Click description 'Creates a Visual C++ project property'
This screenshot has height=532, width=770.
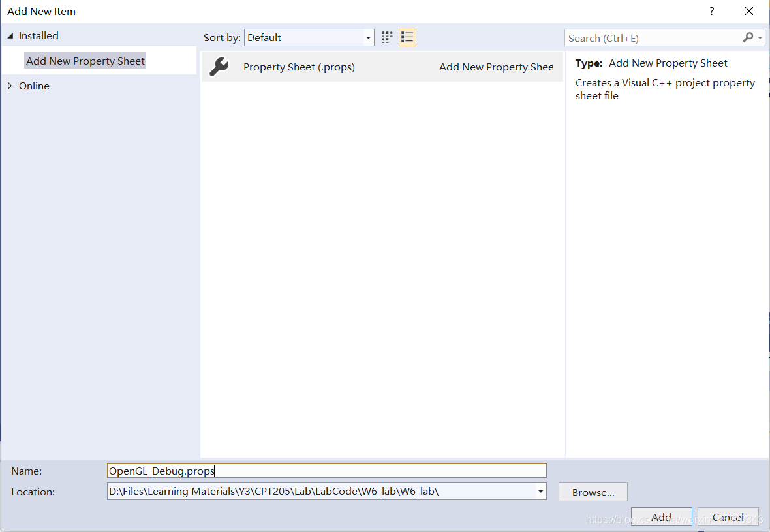click(665, 83)
